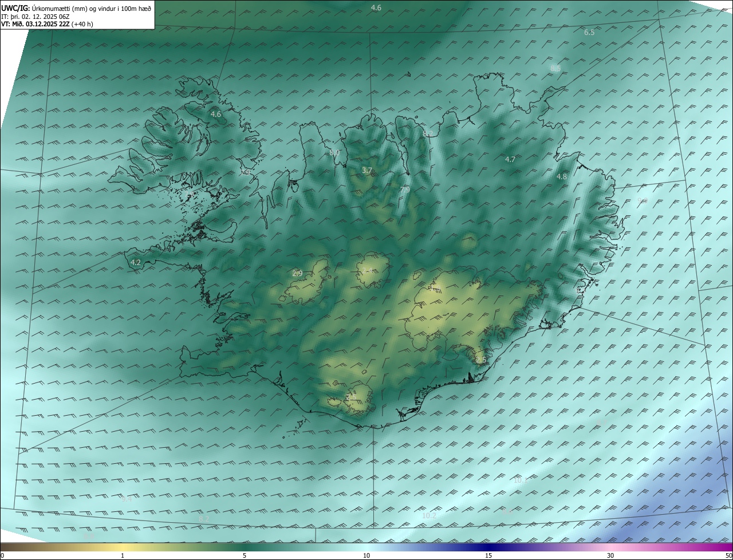Click the 10.1 value label

click(520, 480)
